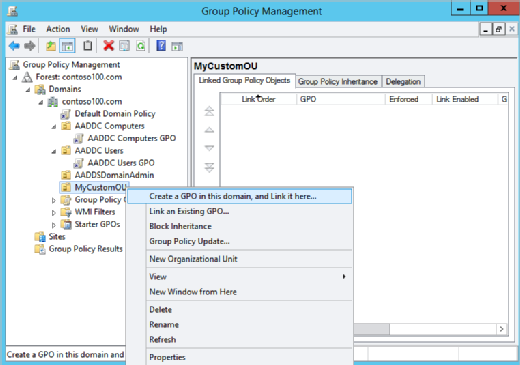Choose Refresh in context menu

pos(239,340)
